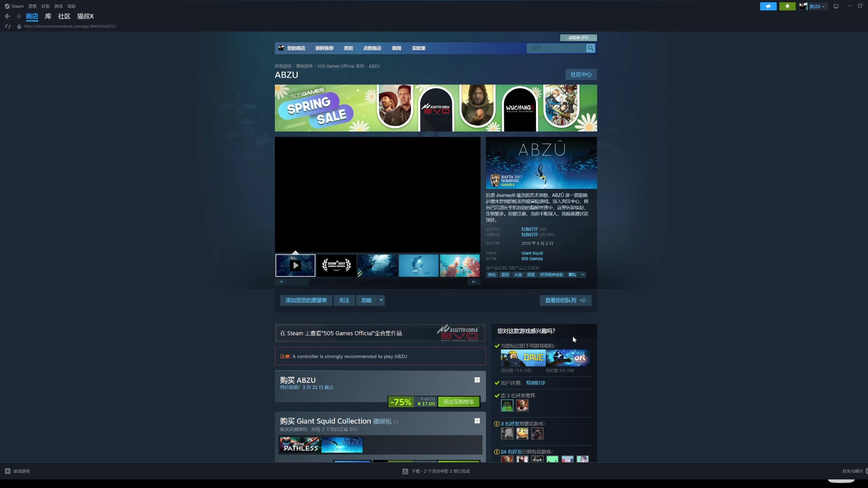Open the 点数商店 points shop
This screenshot has height=488, width=868.
[372, 48]
